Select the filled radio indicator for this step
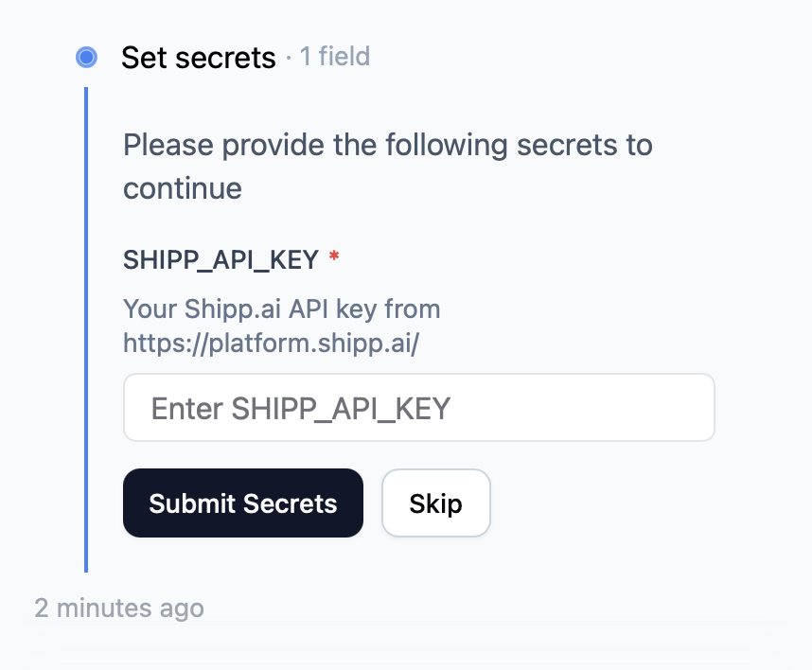Image resolution: width=812 pixels, height=670 pixels. pyautogui.click(x=86, y=57)
